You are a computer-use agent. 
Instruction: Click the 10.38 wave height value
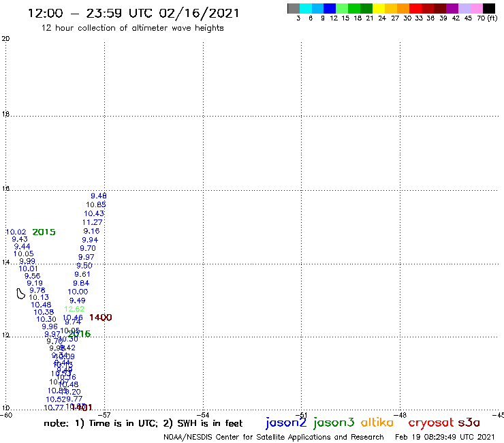coord(44,312)
